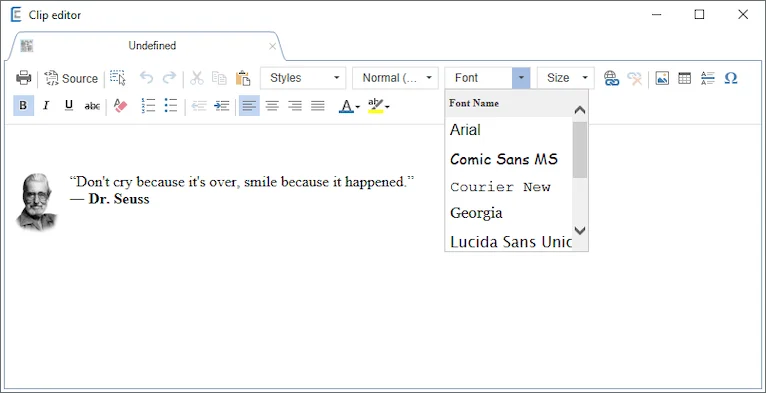Image resolution: width=766 pixels, height=393 pixels.
Task: Click the font list scroll down arrow
Action: click(x=580, y=230)
